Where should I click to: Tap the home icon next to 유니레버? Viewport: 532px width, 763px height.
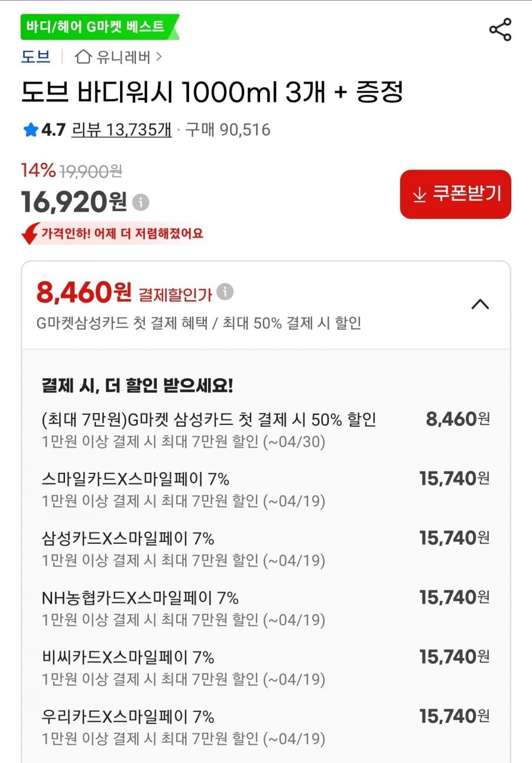click(x=84, y=57)
